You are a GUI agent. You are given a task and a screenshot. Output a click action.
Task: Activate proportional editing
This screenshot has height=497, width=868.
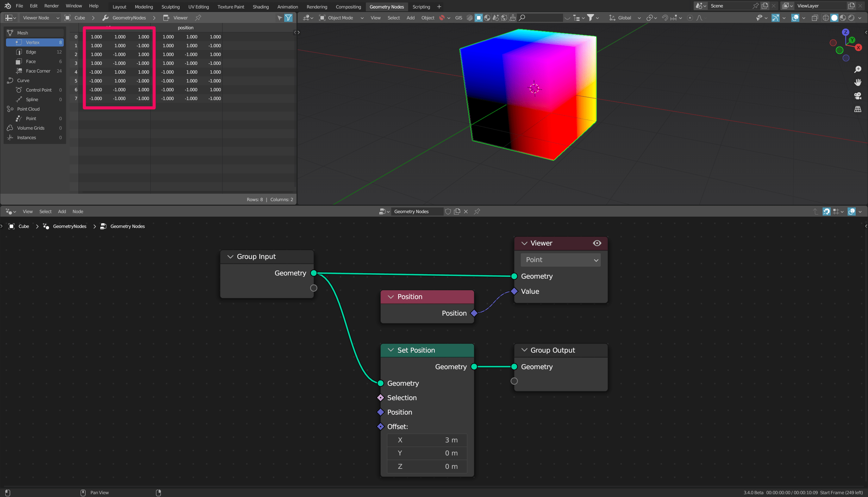pos(690,18)
